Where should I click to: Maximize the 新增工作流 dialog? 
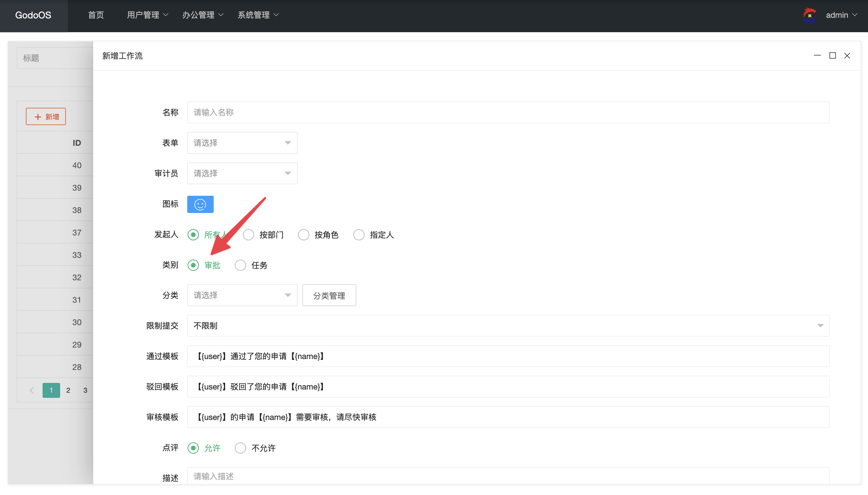[x=832, y=55]
